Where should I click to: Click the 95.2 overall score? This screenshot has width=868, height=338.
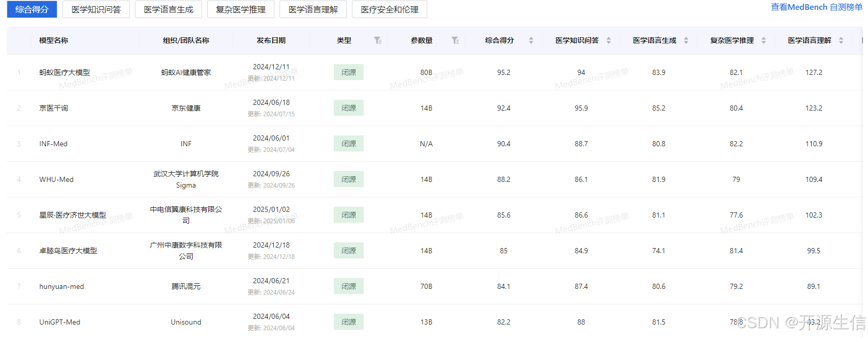504,72
